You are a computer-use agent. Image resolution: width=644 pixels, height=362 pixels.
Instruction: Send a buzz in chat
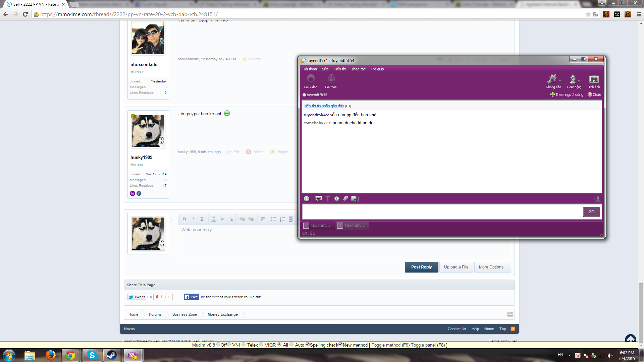[336, 199]
